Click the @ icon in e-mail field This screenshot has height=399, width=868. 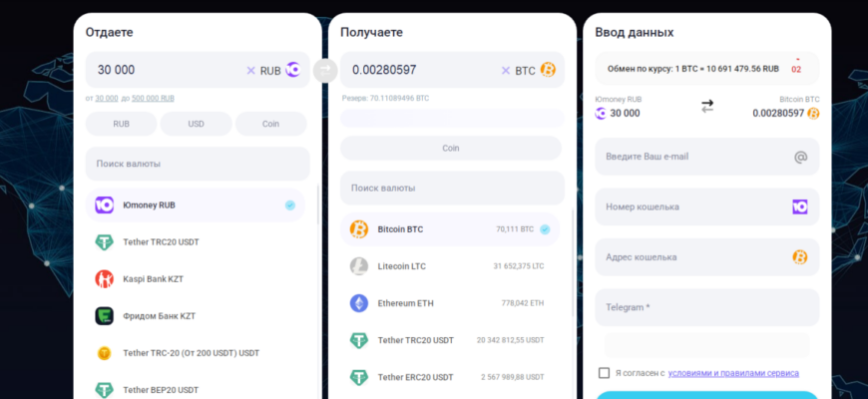click(800, 158)
